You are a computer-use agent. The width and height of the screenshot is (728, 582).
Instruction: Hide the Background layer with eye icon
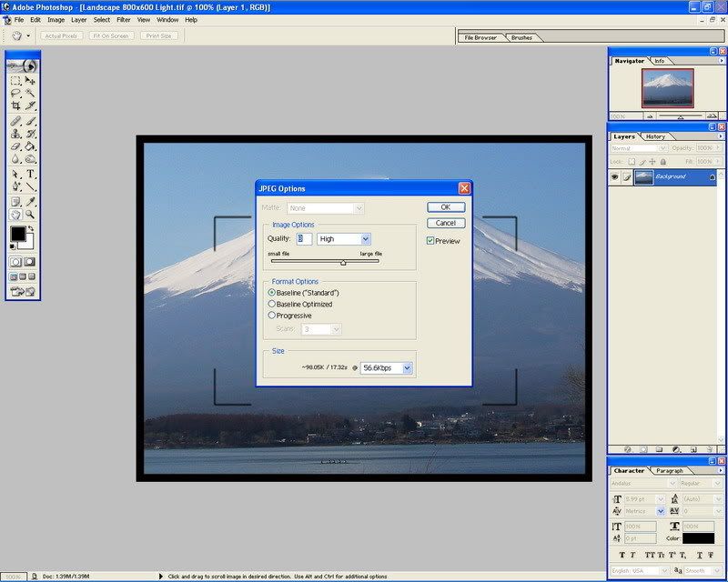(x=614, y=176)
